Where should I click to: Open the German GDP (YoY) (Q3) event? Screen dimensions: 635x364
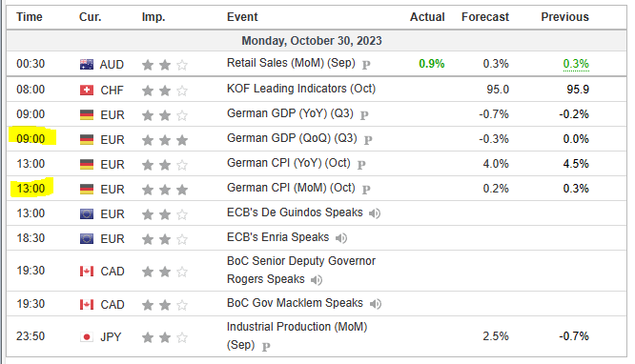click(290, 113)
